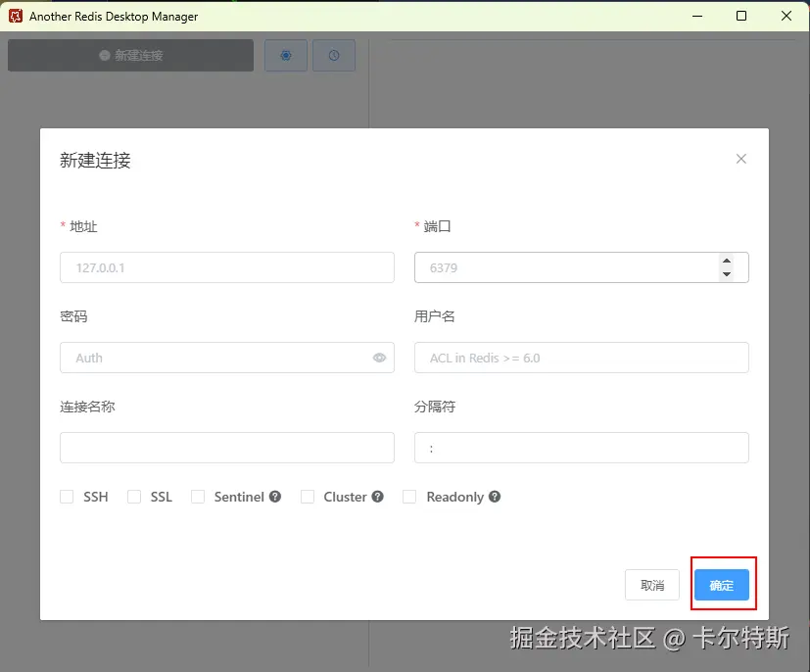Click the Another Redis Desktop Manager app icon
This screenshot has width=810, height=672.
pyautogui.click(x=16, y=16)
